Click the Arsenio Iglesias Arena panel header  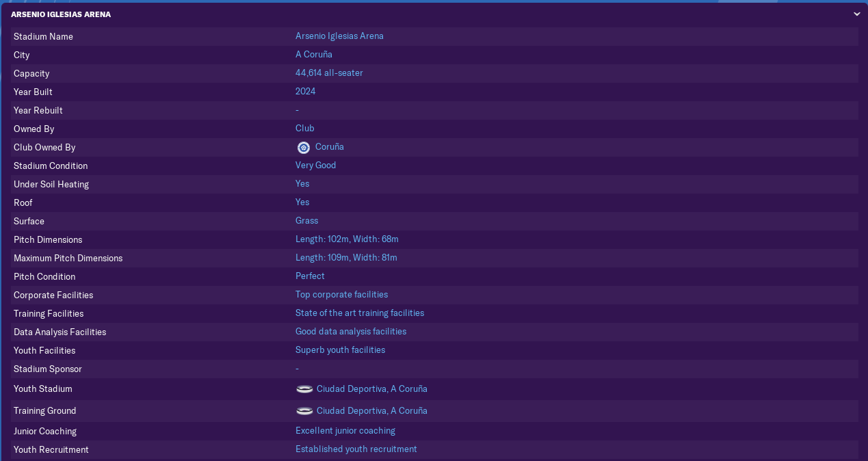tap(61, 14)
